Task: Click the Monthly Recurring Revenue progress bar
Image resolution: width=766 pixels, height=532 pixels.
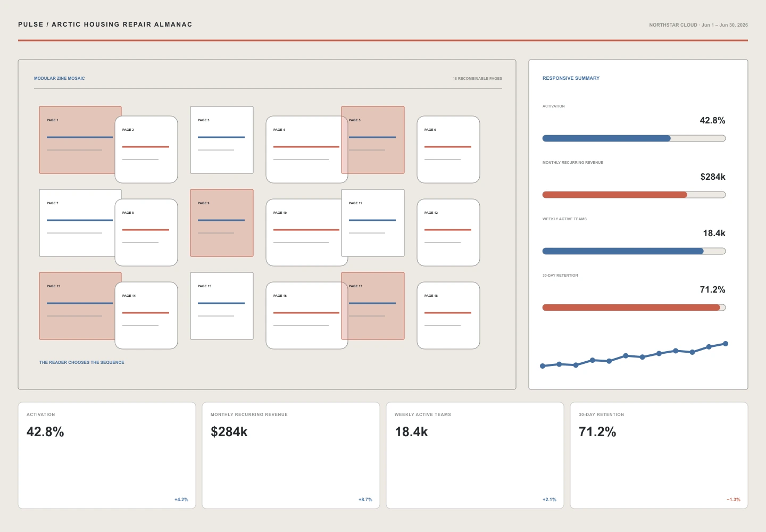Action: click(634, 195)
